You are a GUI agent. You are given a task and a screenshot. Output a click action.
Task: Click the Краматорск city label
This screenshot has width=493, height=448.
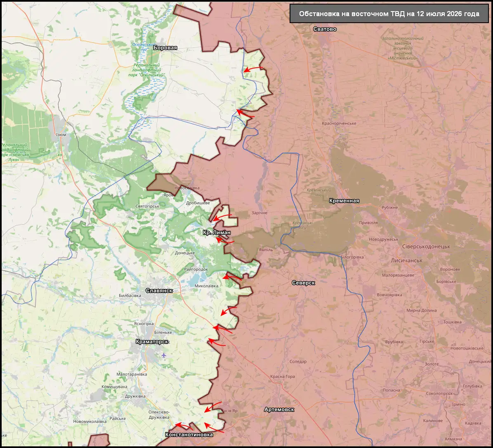coord(152,342)
